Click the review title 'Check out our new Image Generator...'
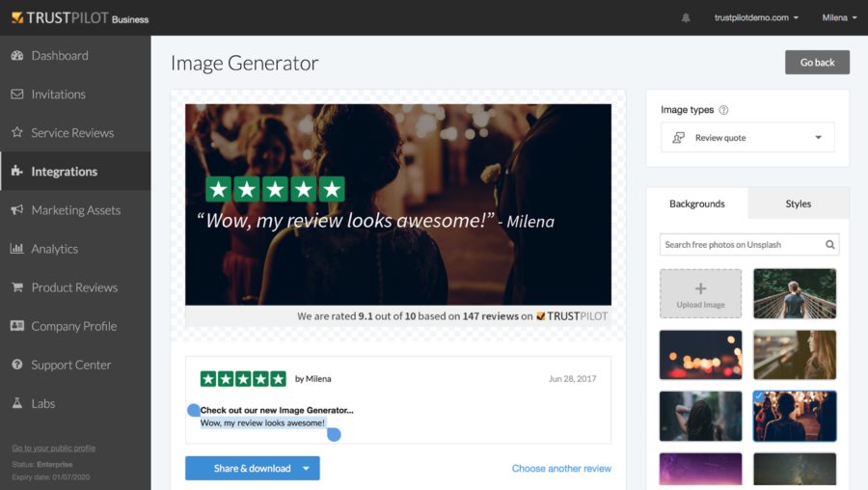868x490 pixels. tap(277, 410)
